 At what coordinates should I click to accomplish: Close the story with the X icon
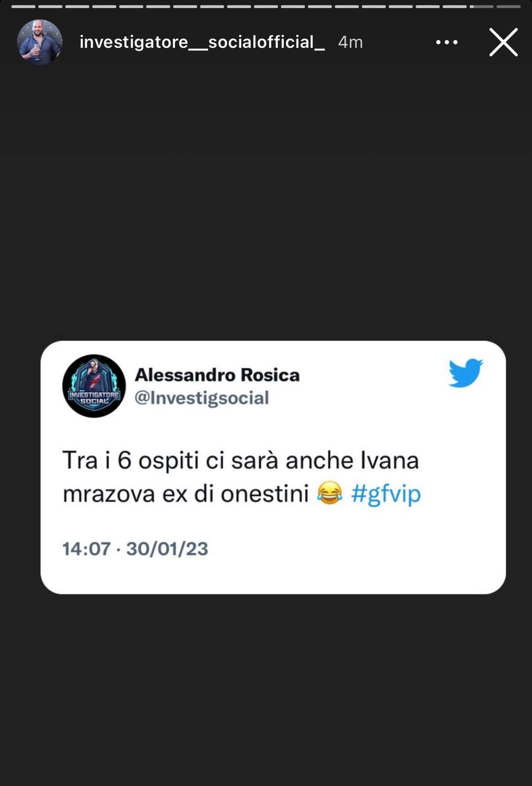[503, 42]
